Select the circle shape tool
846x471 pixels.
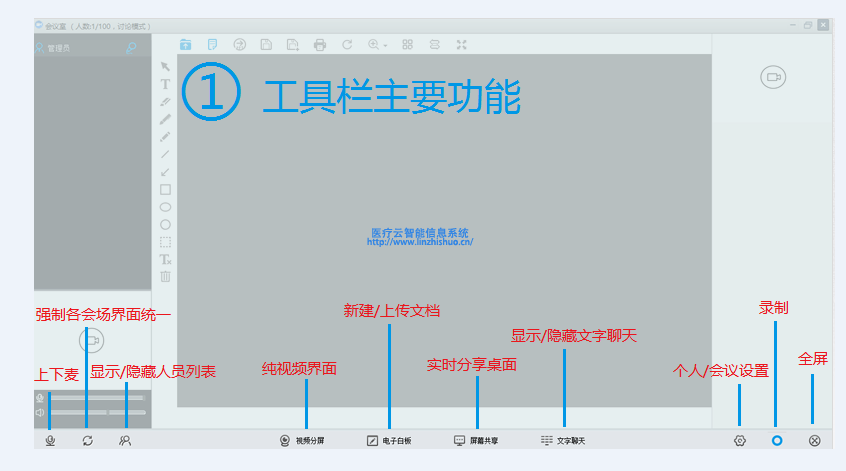pos(165,224)
